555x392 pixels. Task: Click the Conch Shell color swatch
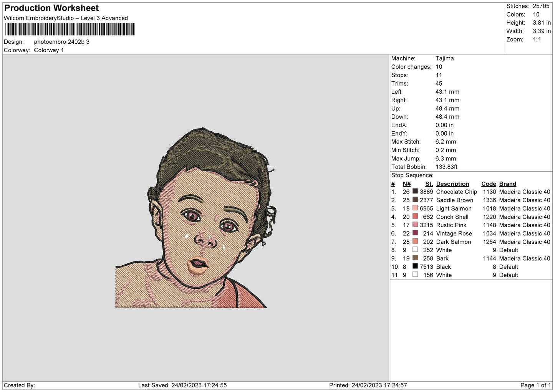415,216
